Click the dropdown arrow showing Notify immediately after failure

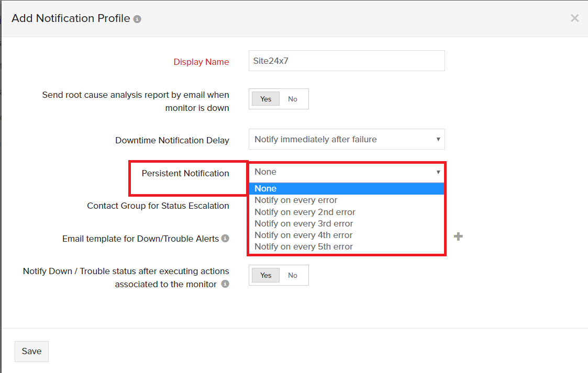pos(438,139)
